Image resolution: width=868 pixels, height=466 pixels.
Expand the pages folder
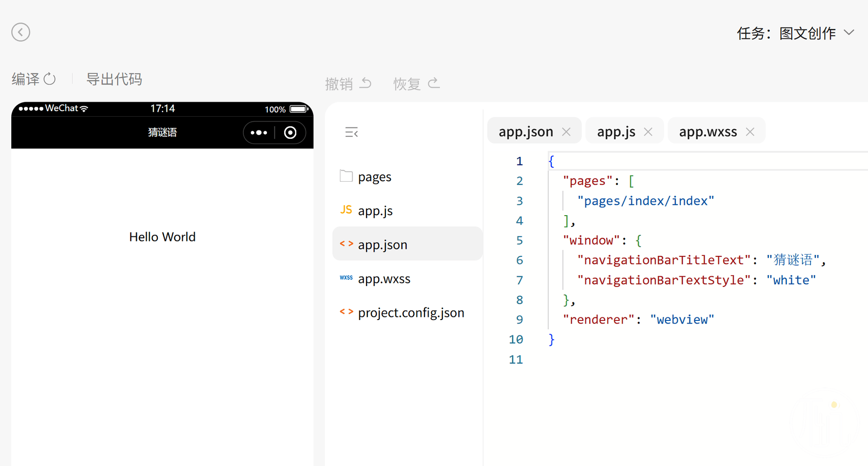point(375,177)
